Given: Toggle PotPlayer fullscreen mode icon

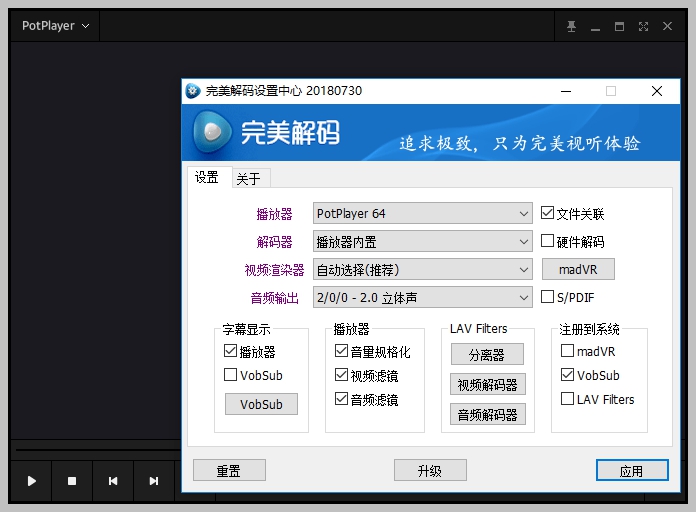Looking at the screenshot, I should click(x=643, y=27).
